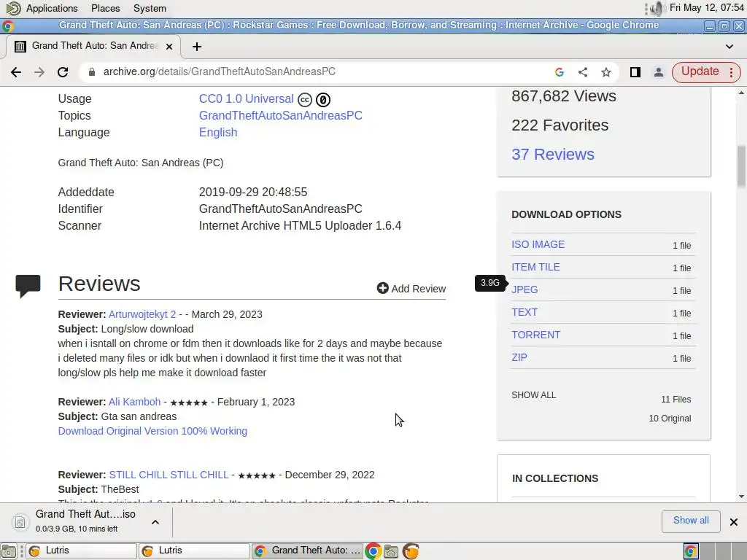Click the forward navigation arrow

click(39, 72)
